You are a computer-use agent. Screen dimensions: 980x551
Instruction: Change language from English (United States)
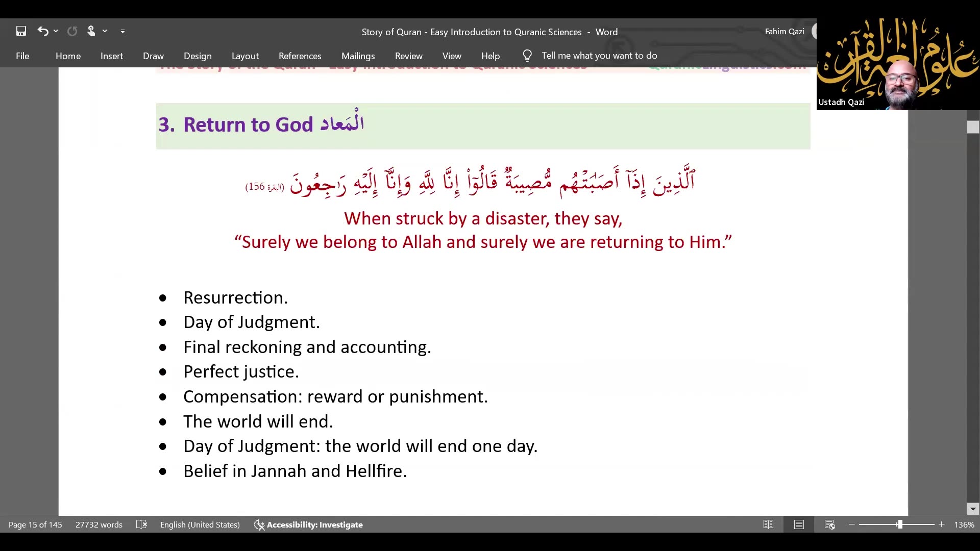(x=200, y=524)
